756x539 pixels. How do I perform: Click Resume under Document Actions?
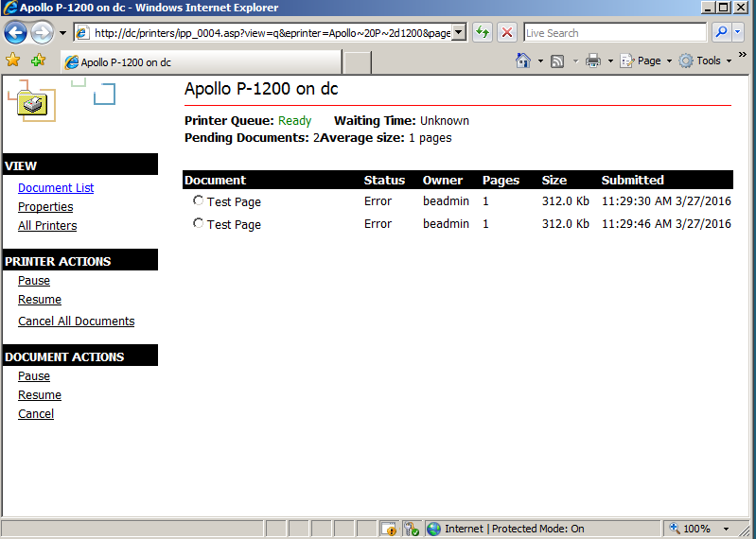click(x=40, y=395)
